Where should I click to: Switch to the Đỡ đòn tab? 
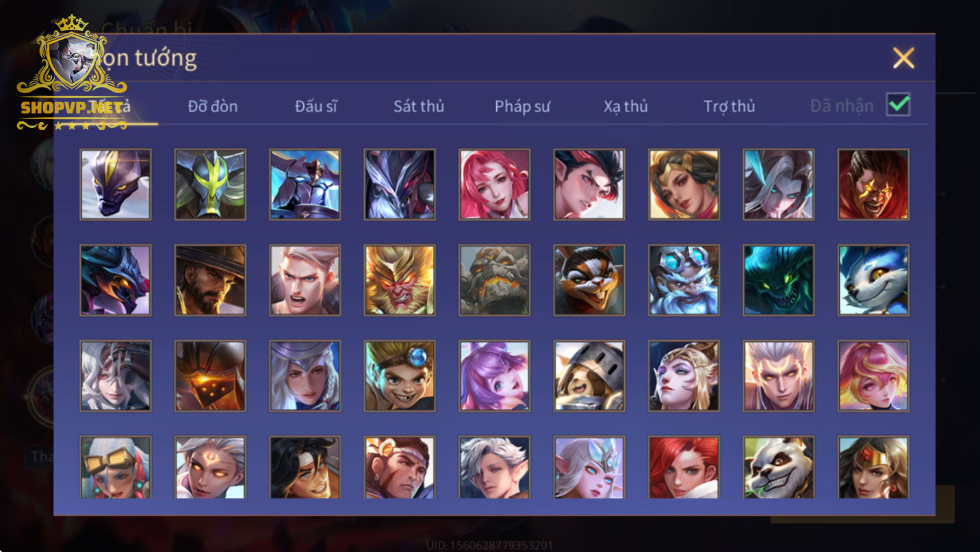click(x=213, y=106)
